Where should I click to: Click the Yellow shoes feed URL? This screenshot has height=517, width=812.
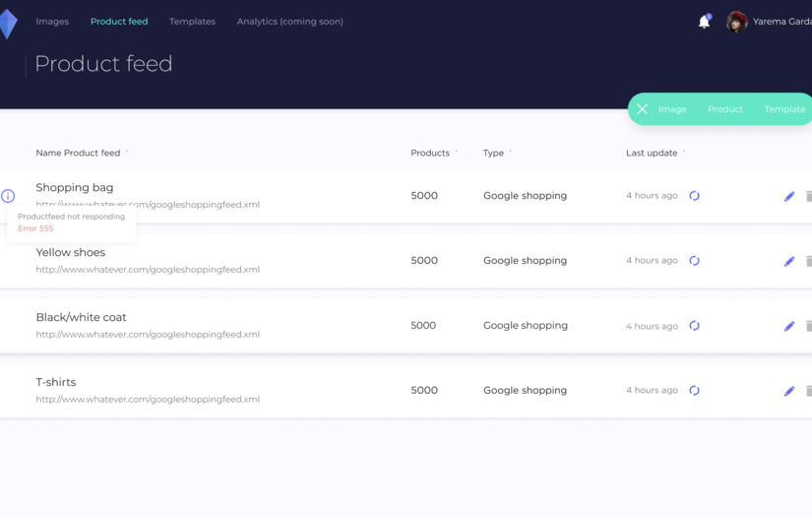tap(148, 270)
